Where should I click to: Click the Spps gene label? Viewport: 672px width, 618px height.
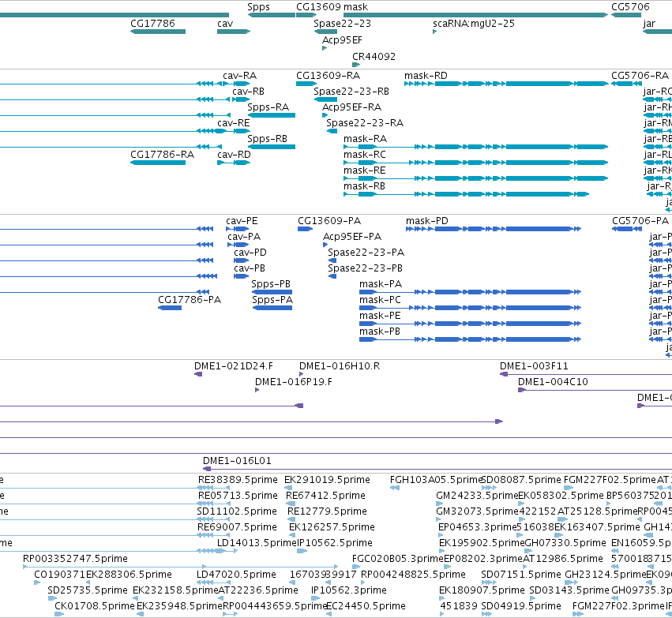[258, 7]
